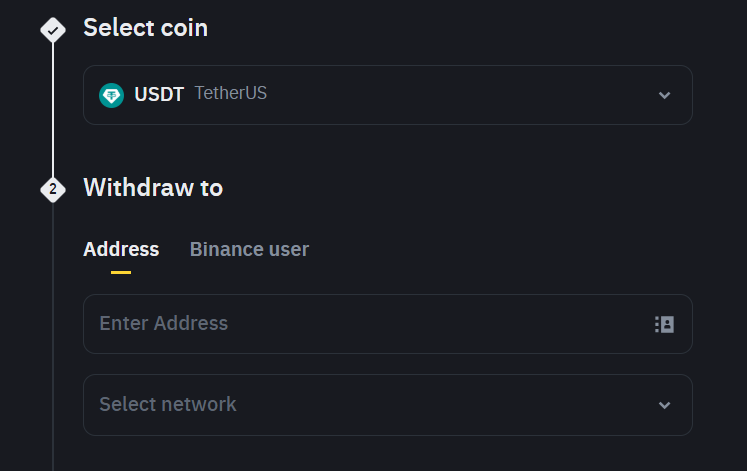The height and width of the screenshot is (471, 747).
Task: Expand the coin selector chevron
Action: [665, 95]
